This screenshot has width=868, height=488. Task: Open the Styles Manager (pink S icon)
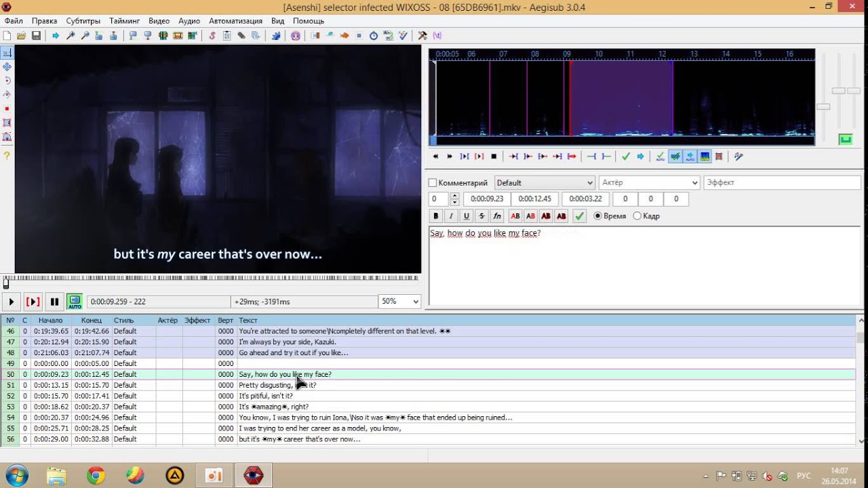[212, 35]
